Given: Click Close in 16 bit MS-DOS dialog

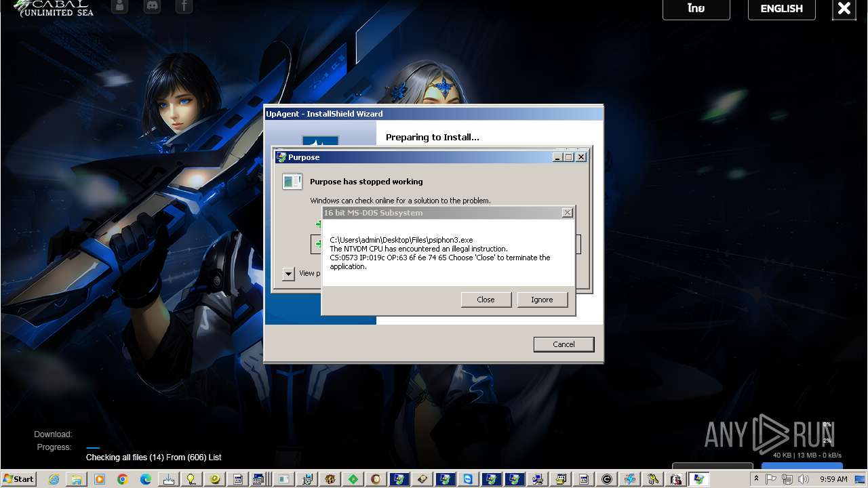Looking at the screenshot, I should 486,300.
